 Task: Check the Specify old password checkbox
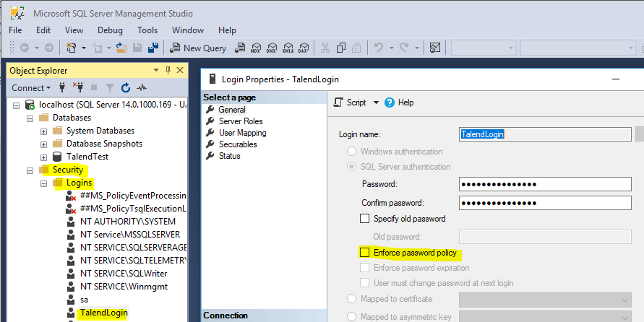point(364,219)
